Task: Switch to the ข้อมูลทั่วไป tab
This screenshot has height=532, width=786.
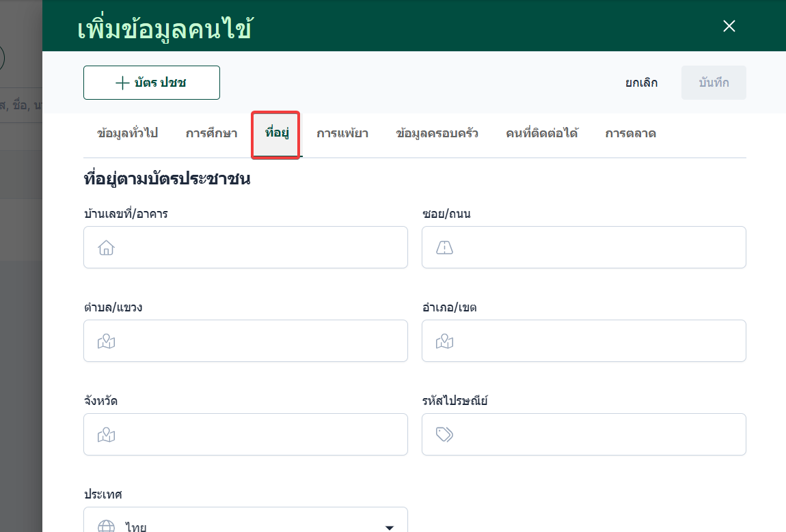Action: tap(127, 133)
